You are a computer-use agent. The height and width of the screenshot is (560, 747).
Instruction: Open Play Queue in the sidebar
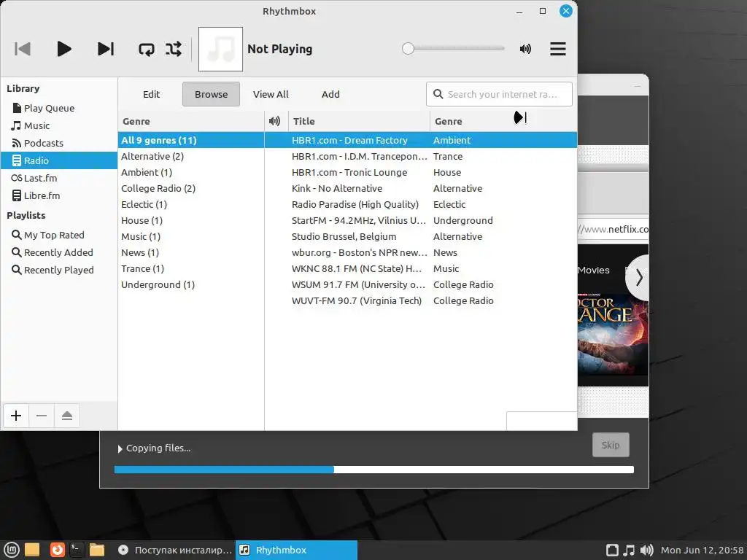(59, 108)
